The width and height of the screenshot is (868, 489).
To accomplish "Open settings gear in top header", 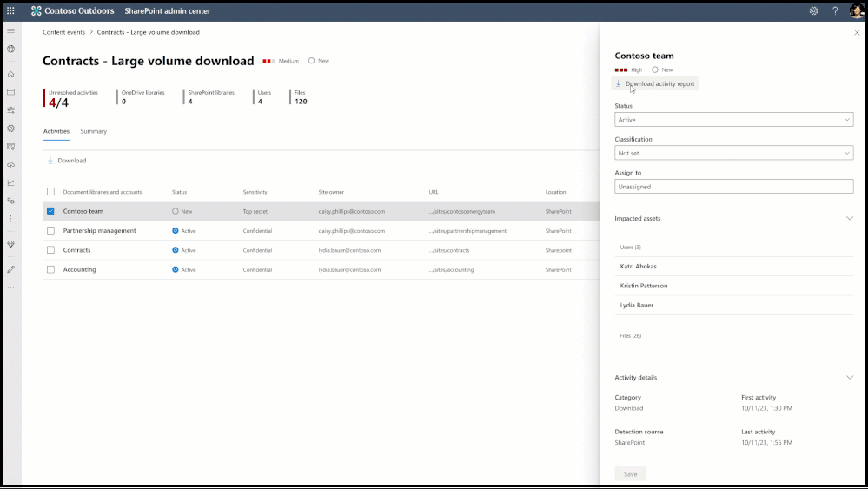I will (813, 11).
